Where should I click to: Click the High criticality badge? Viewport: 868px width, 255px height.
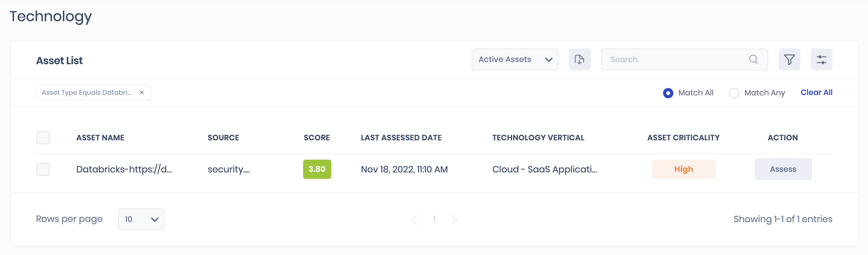(x=683, y=169)
